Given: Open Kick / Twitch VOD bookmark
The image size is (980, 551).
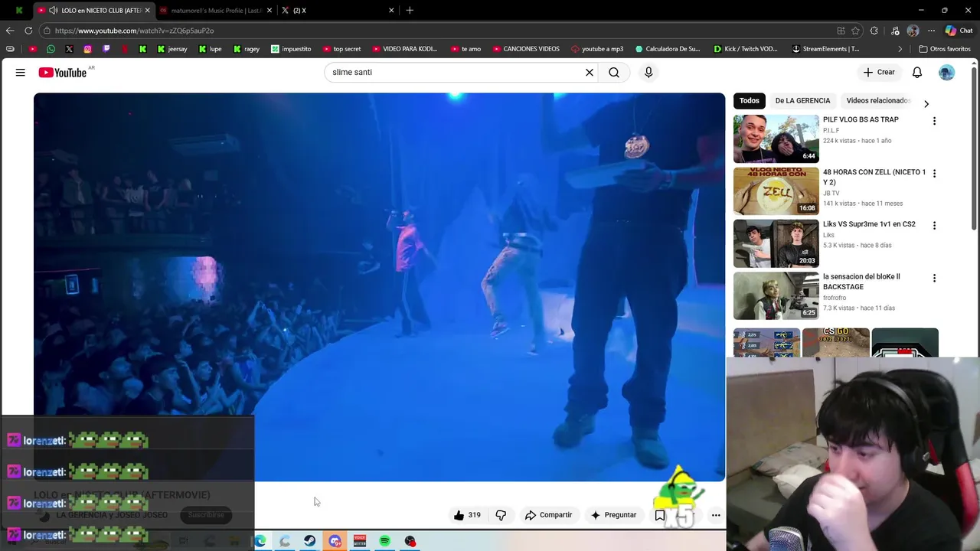Looking at the screenshot, I should point(745,49).
